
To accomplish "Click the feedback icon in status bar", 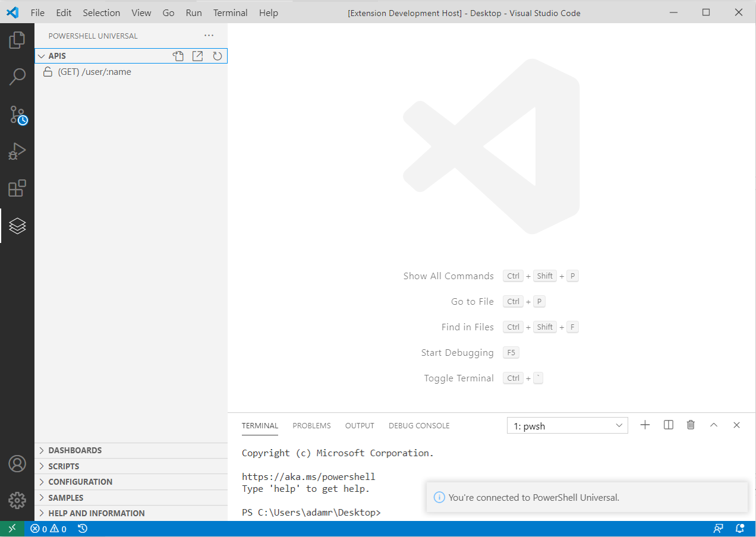I will [x=719, y=529].
